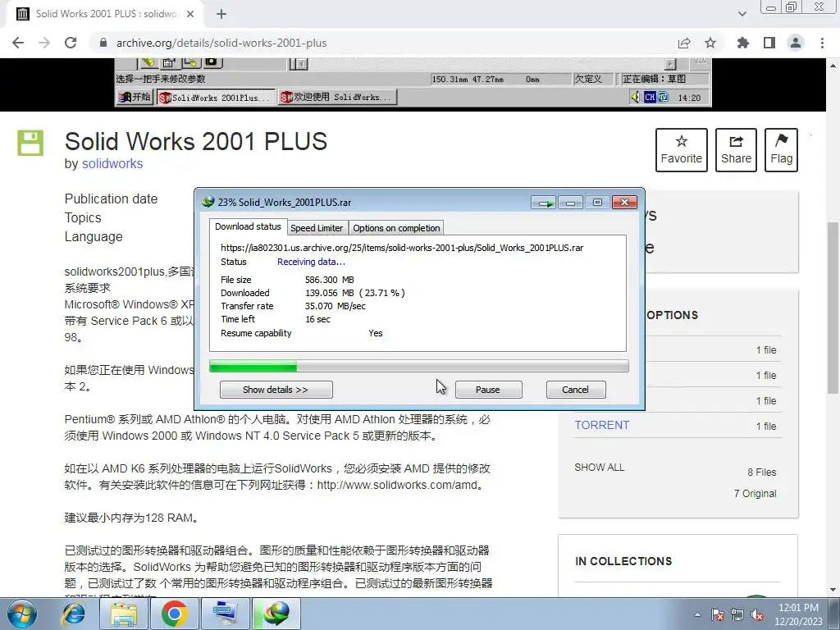Toggle the Chrome side panel icon
Screen dimensions: 840x630
click(x=769, y=43)
